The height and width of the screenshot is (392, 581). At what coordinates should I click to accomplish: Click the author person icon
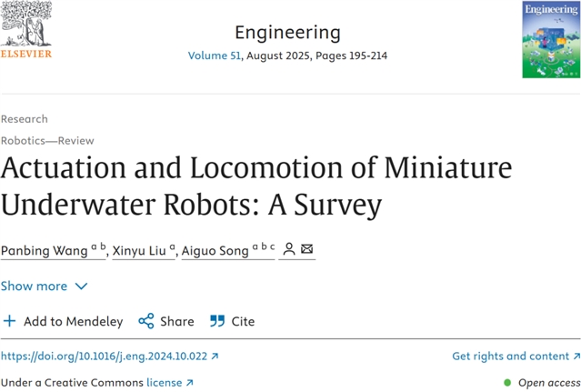click(289, 249)
